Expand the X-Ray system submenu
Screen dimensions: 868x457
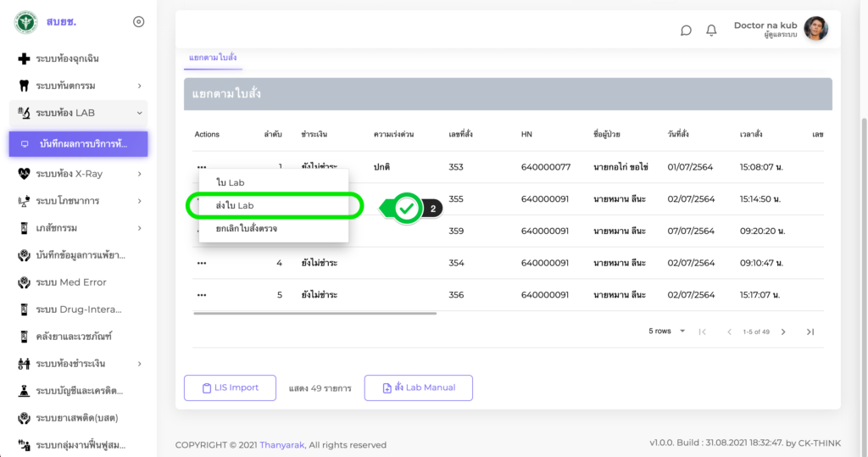pyautogui.click(x=139, y=174)
